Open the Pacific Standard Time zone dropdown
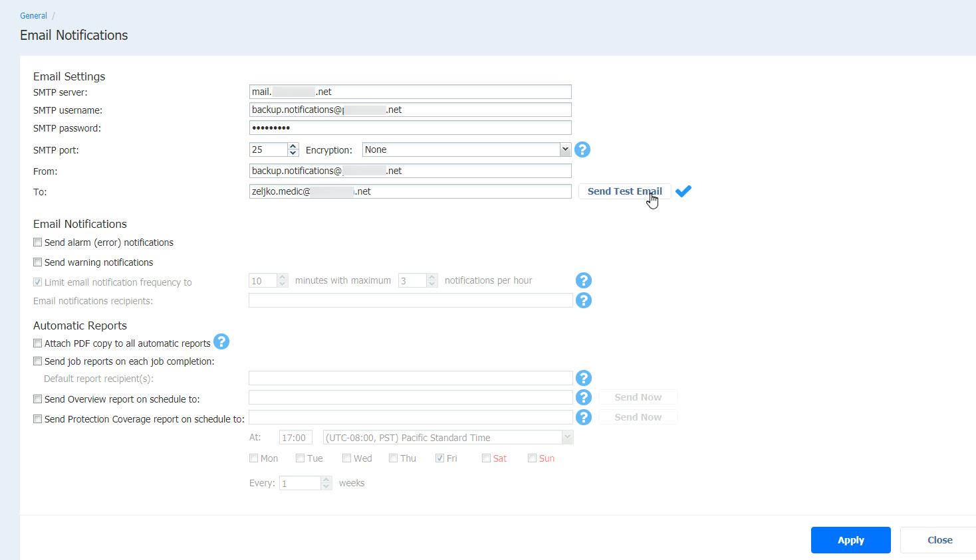The width and height of the screenshot is (976, 560). coord(448,438)
